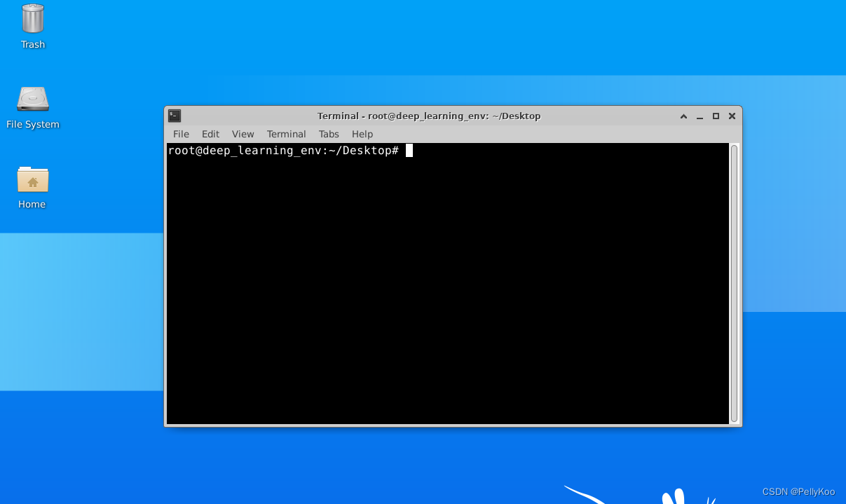Select the Home folder desktop icon
The height and width of the screenshot is (504, 846).
click(33, 179)
